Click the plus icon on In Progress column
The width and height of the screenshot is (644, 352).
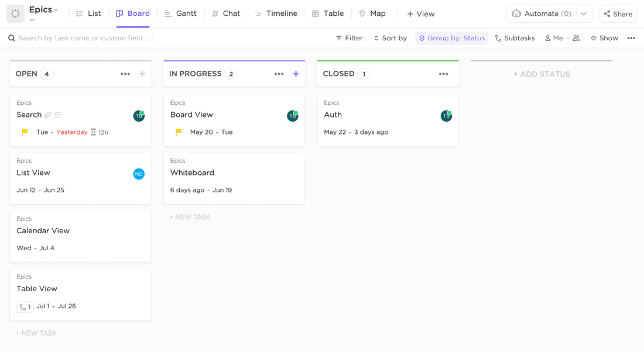[x=296, y=73]
